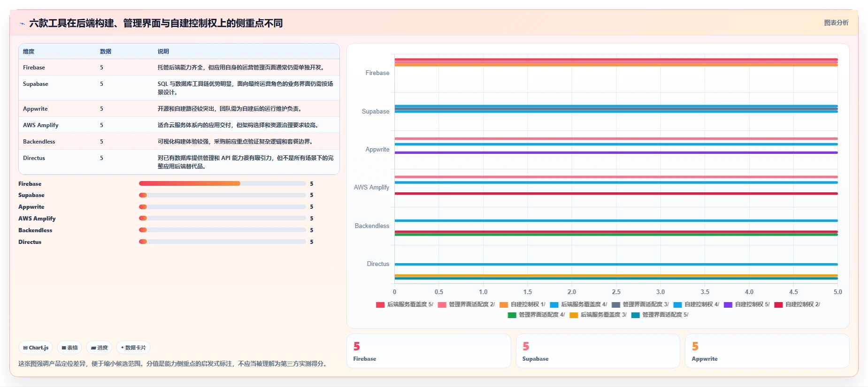Click the AWS Amplify progress bar
The height and width of the screenshot is (387, 868).
tap(223, 218)
